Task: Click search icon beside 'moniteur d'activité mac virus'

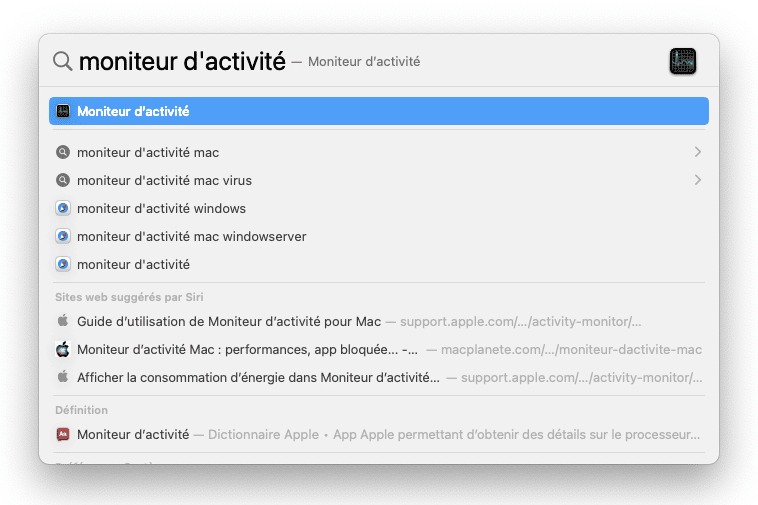Action: pos(63,181)
